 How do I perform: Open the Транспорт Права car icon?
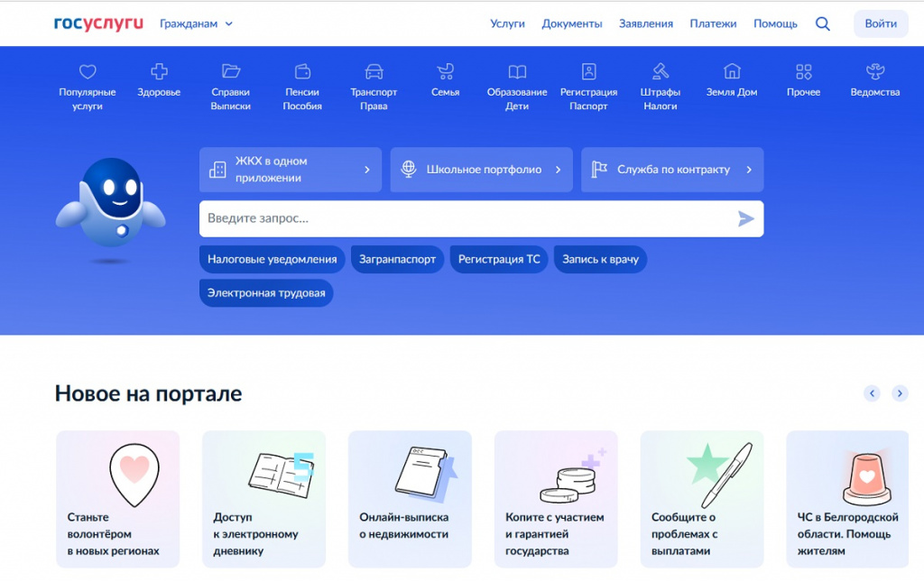pos(374,71)
